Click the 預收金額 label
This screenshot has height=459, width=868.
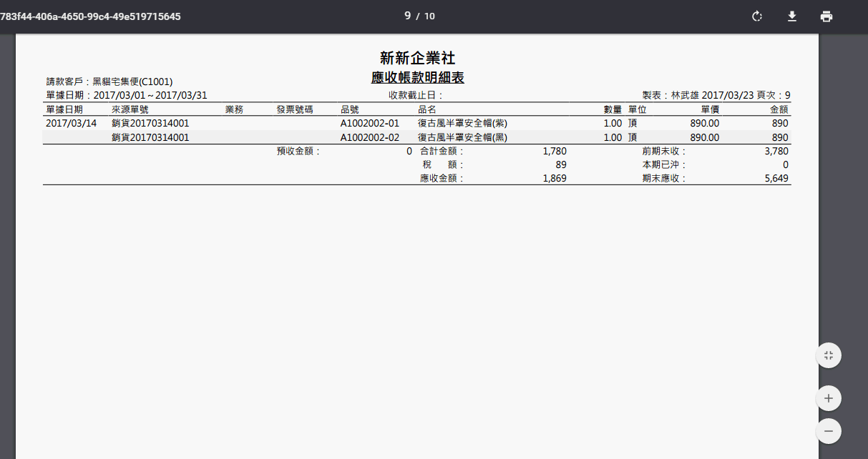click(299, 151)
